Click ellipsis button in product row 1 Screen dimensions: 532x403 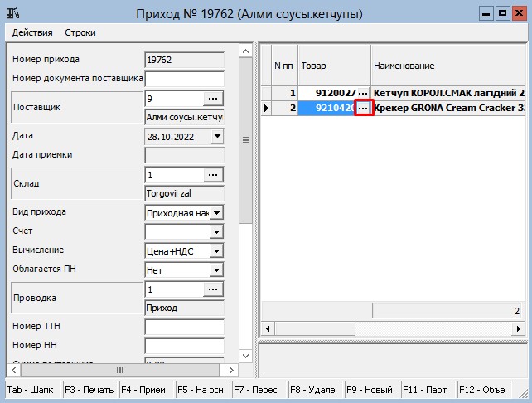coord(363,93)
